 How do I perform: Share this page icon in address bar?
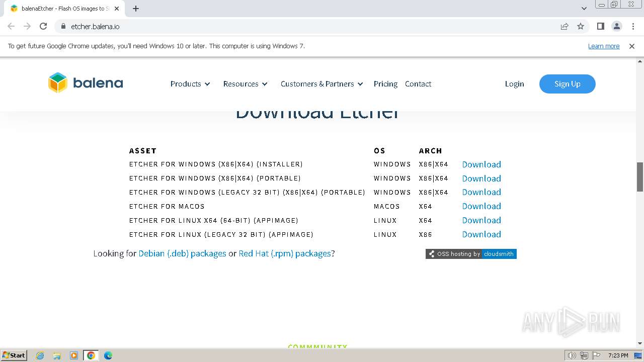pos(565,26)
